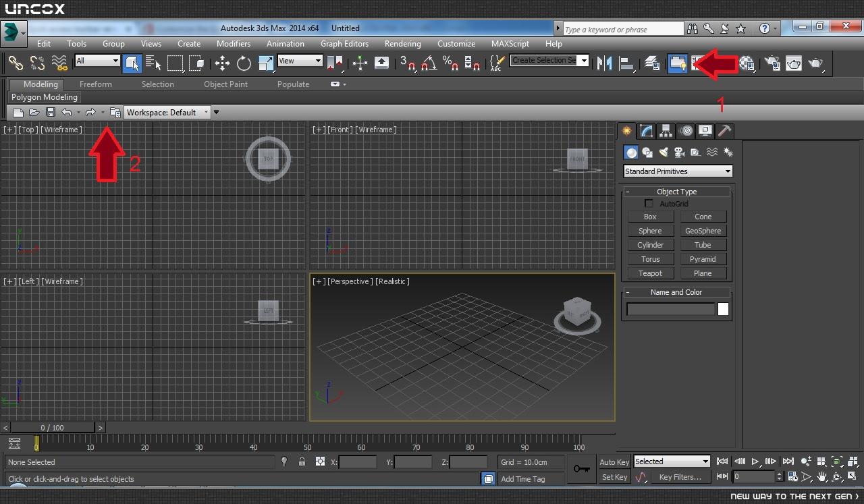The width and height of the screenshot is (864, 504).
Task: Create a Teapot primitive
Action: [650, 273]
